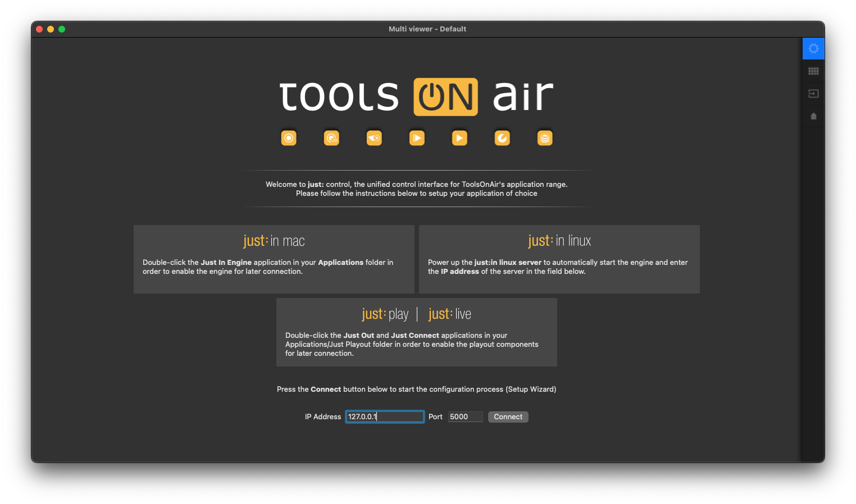Click the winged play product icon

coord(374,138)
